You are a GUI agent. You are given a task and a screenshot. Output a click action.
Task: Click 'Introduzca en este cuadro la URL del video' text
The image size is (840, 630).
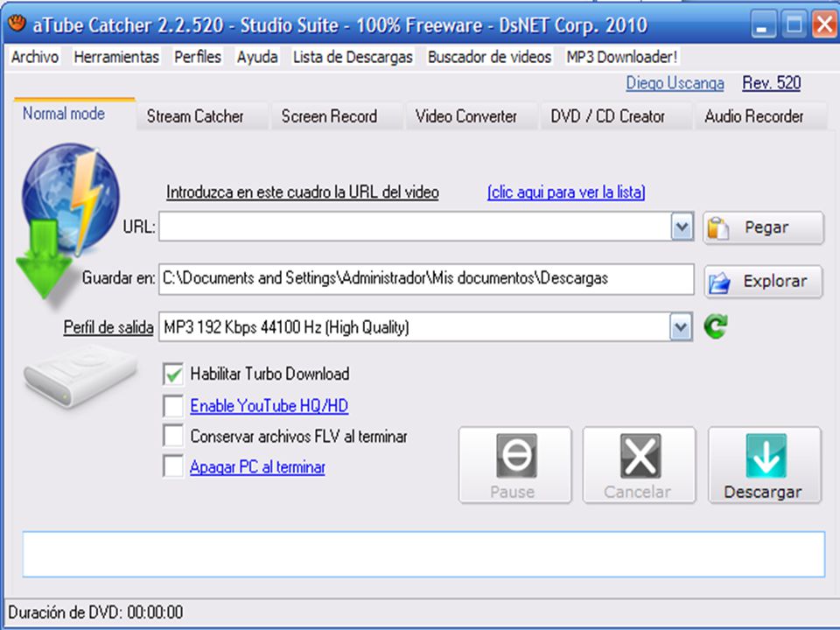pos(303,192)
